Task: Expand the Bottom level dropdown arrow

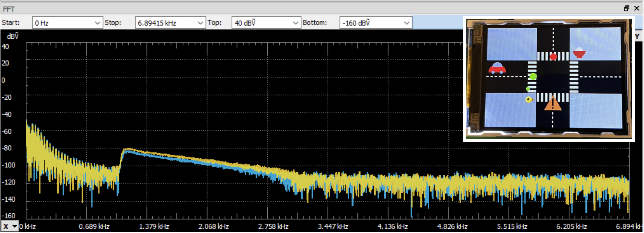Action: (x=407, y=23)
